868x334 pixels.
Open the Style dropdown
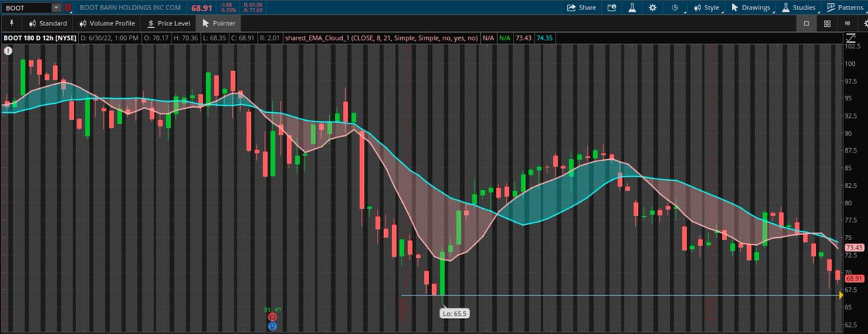pos(706,7)
